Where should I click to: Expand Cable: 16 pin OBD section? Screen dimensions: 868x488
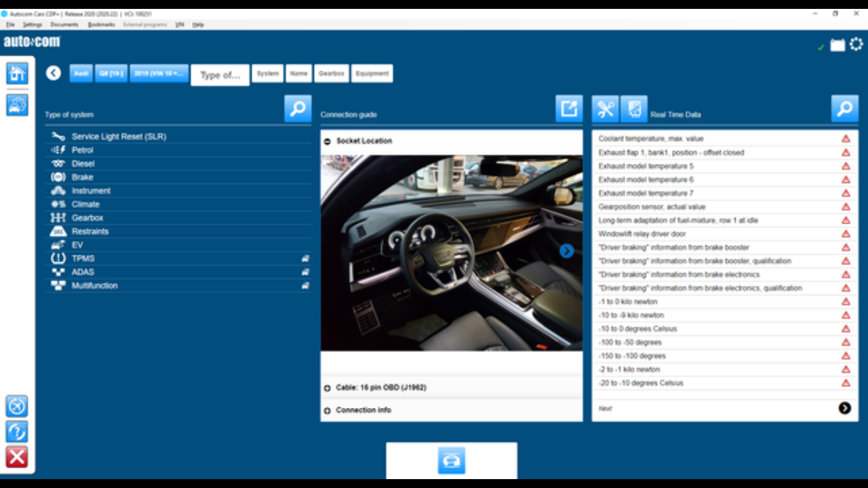[327, 388]
